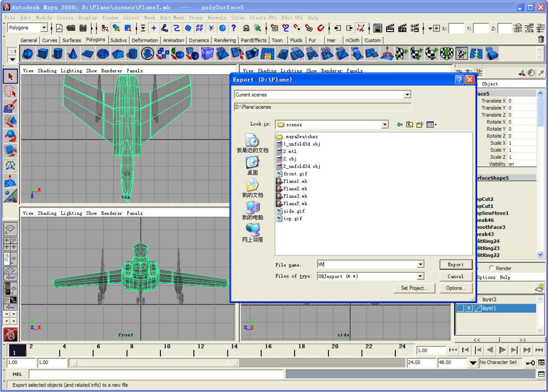The image size is (548, 392).
Task: Switch to the Surfaces shelf tab
Action: (x=72, y=40)
